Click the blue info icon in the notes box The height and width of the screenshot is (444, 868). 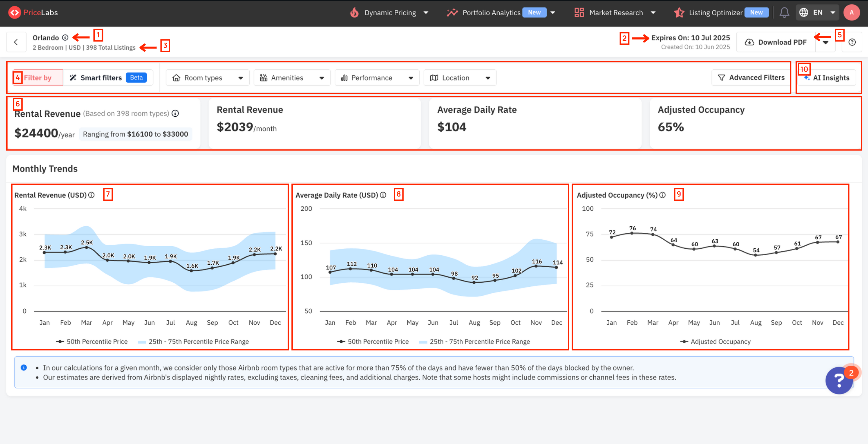[x=24, y=367]
